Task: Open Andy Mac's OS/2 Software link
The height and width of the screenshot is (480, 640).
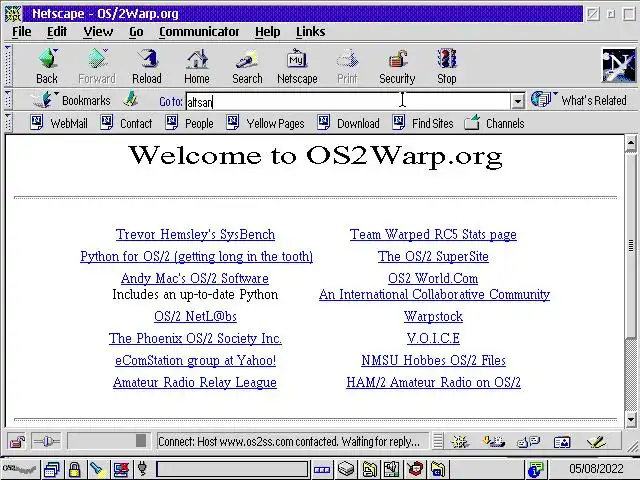Action: pyautogui.click(x=195, y=278)
